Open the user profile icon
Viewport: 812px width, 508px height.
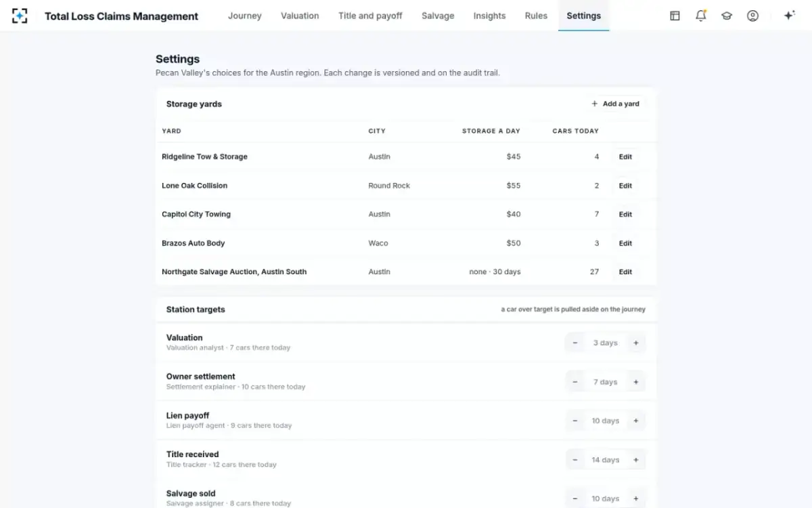coord(752,16)
